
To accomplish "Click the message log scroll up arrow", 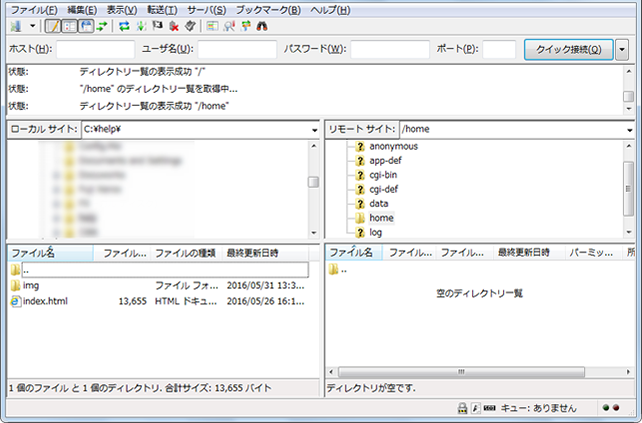I will click(628, 72).
